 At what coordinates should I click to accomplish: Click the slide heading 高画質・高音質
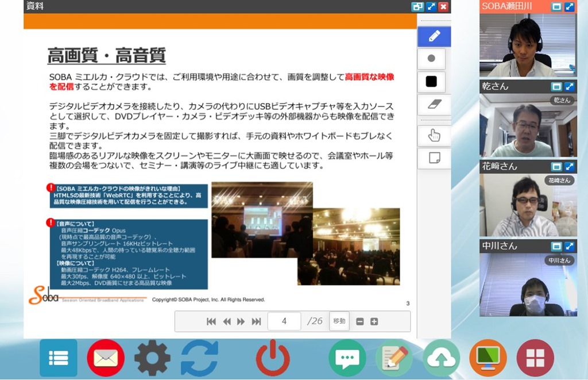[106, 56]
